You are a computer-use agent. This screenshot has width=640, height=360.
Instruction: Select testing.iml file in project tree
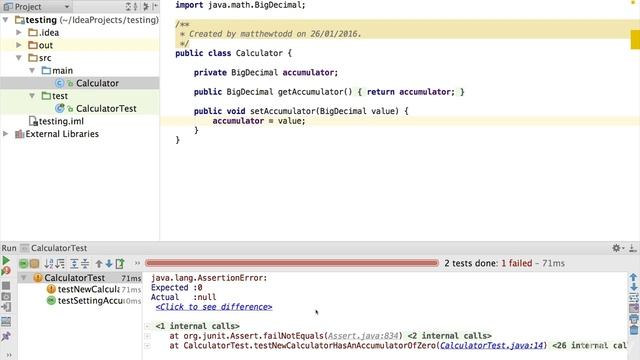click(x=80, y=121)
